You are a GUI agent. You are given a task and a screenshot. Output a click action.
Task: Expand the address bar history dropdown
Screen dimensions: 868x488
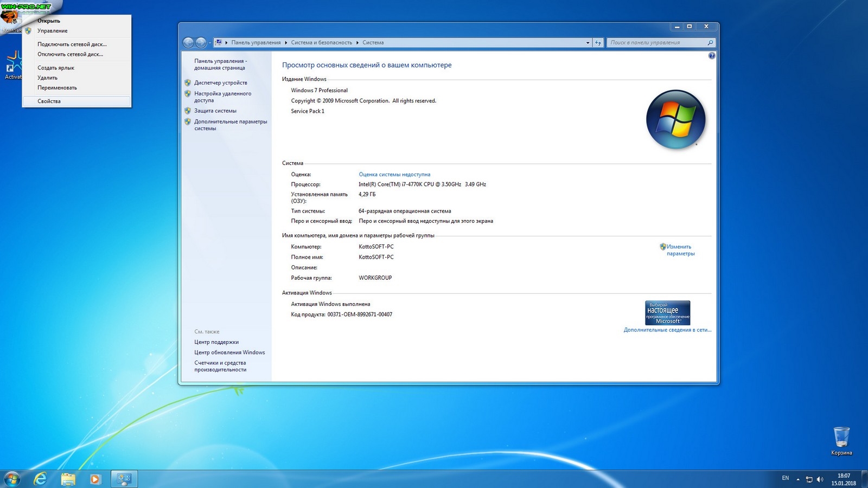[588, 43]
